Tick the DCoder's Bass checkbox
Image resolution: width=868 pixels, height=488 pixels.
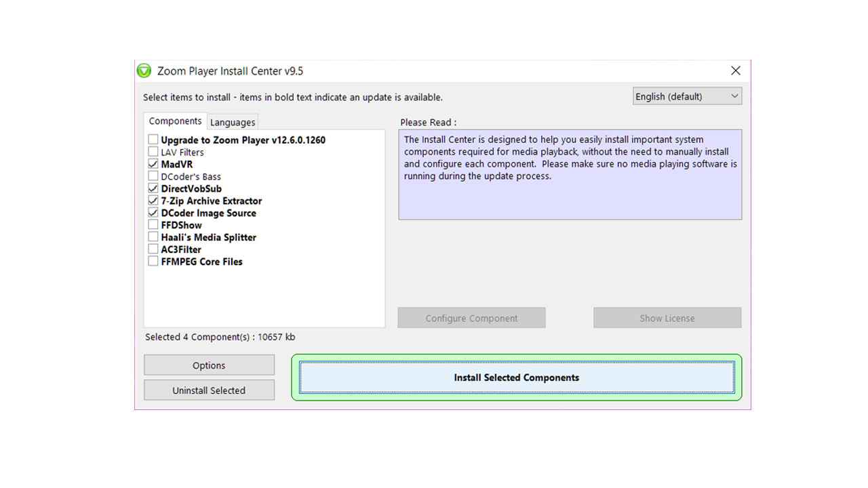click(153, 176)
